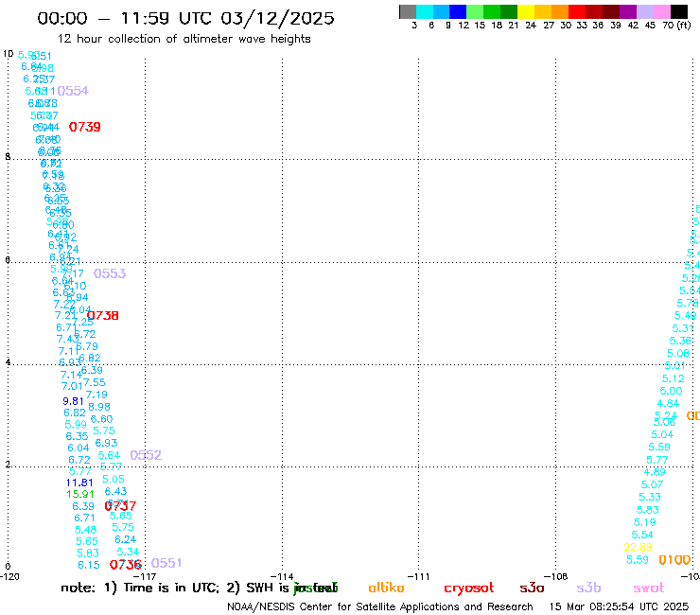Click the wave height value 5.34

click(128, 552)
